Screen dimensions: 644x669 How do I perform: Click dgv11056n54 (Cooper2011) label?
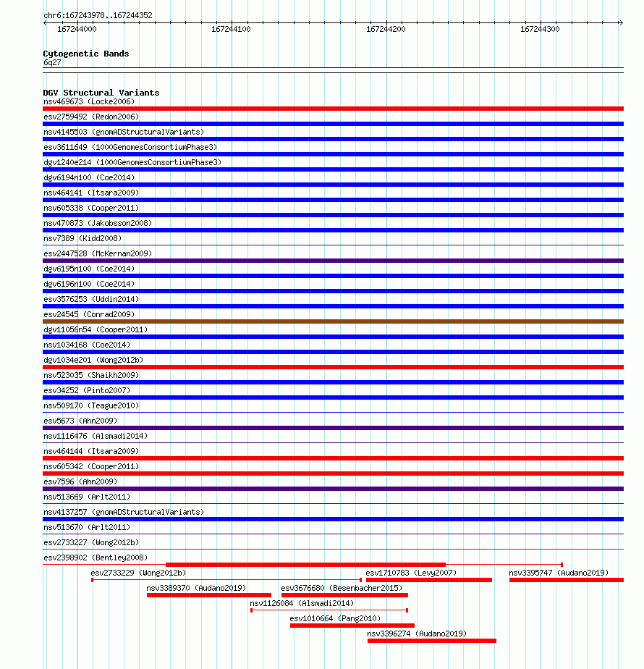tap(96, 330)
